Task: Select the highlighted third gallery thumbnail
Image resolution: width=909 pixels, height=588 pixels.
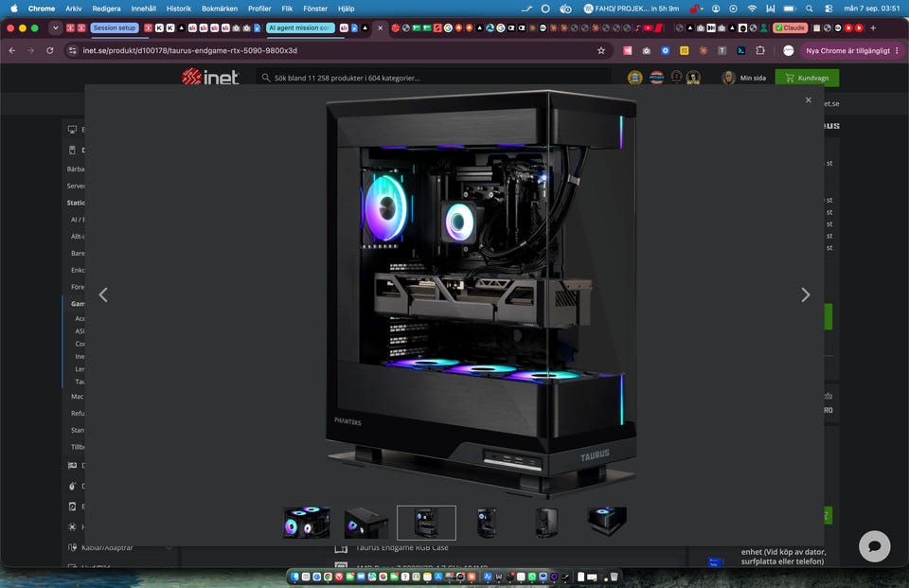Action: coord(426,523)
